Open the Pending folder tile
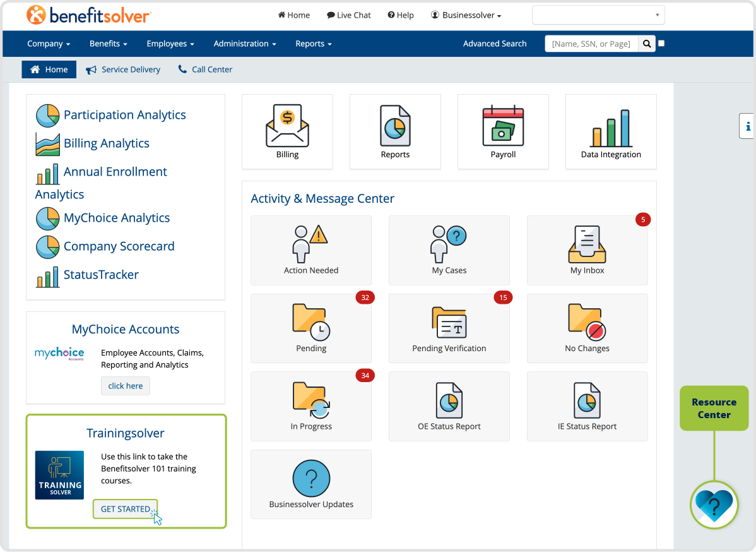 point(311,328)
